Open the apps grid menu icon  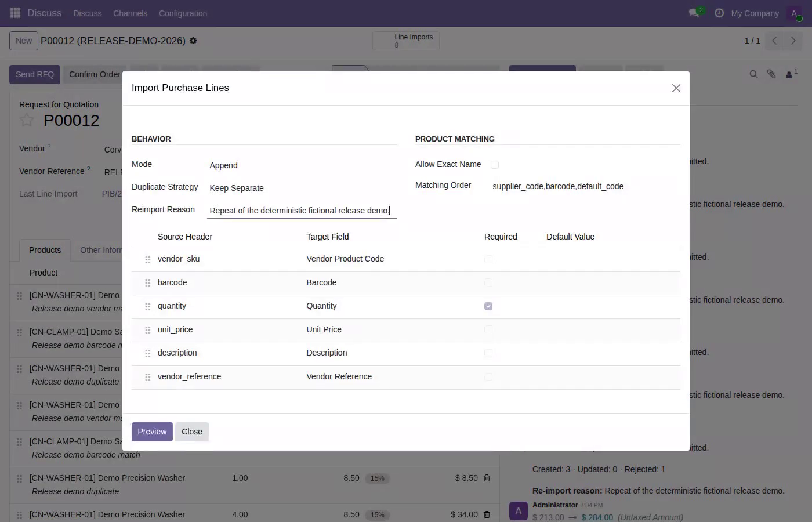(x=15, y=13)
